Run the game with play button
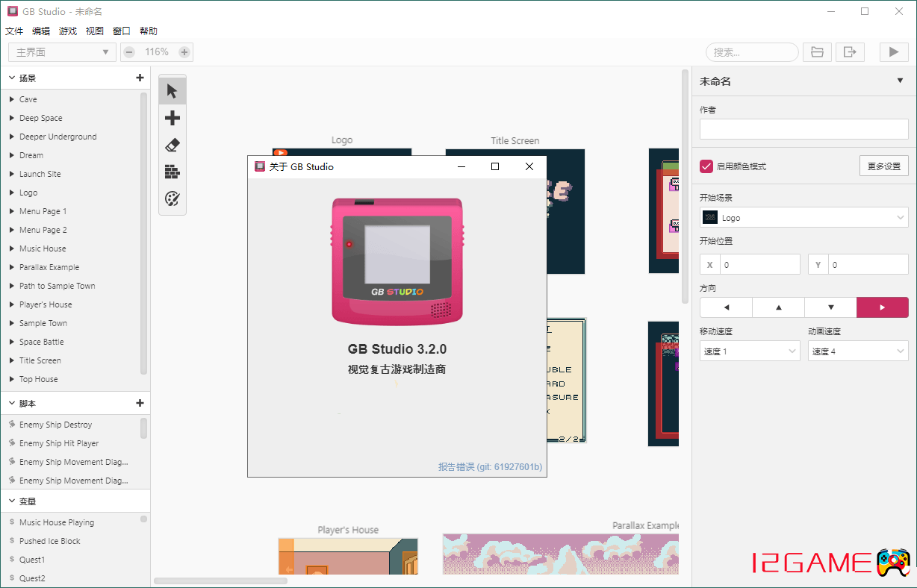 click(x=893, y=52)
